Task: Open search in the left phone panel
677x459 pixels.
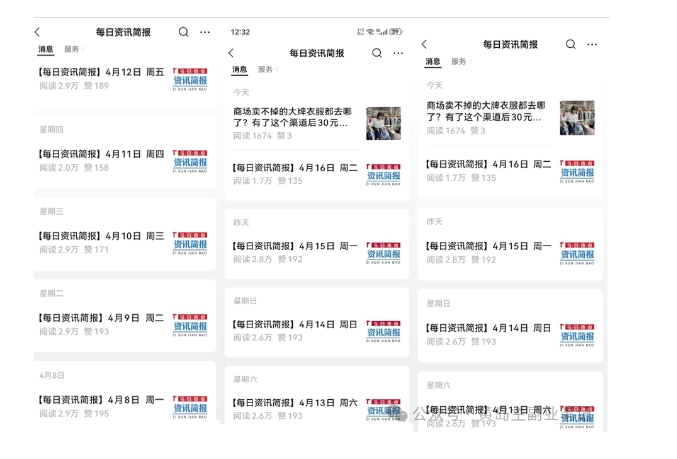Action: coord(183,32)
